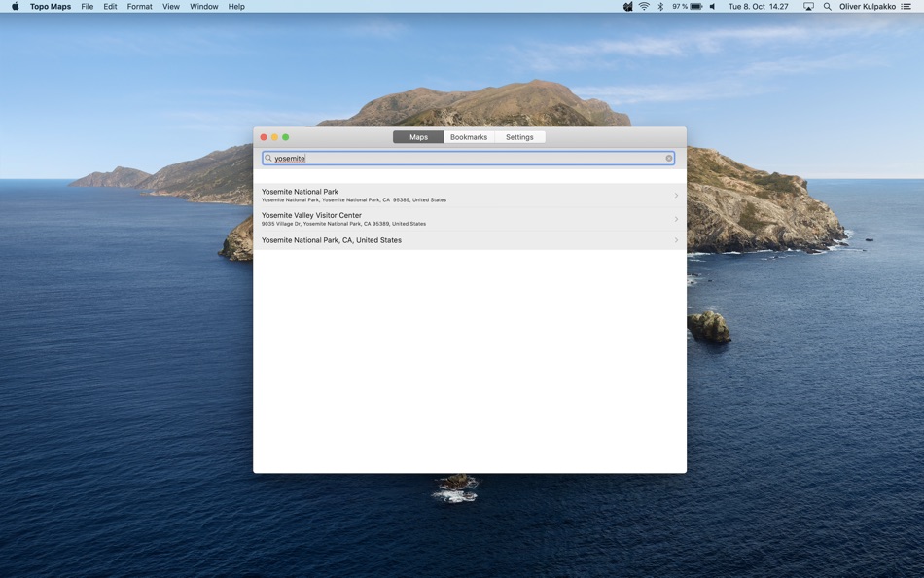Click chevron on Yosemite Valley Visitor Center row

676,219
